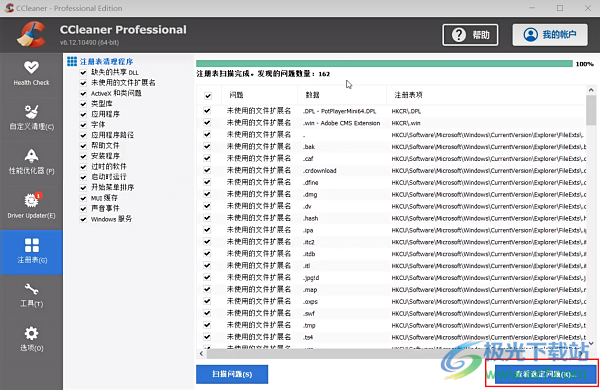Sort by the registry key (注册表项) column header
The height and width of the screenshot is (390, 600).
pyautogui.click(x=486, y=95)
